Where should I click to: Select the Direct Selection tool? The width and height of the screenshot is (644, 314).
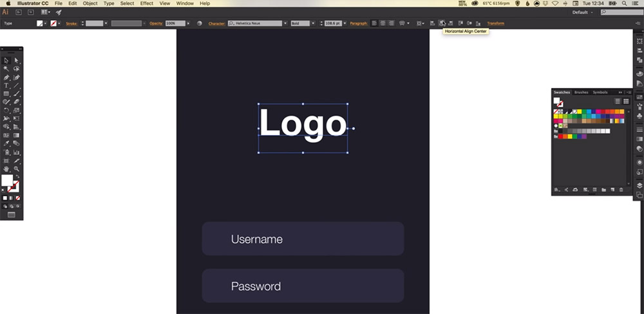[x=17, y=60]
